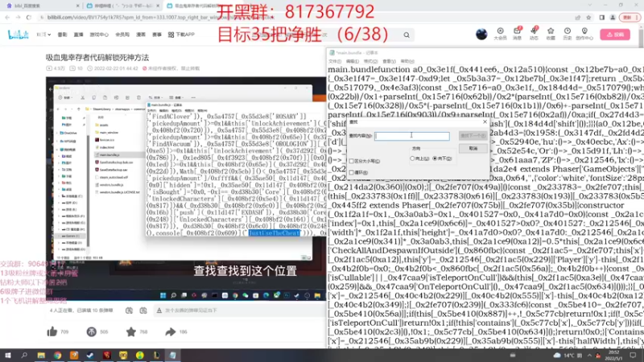Click the video title 吸血鬼幸存者代码解锁死神方法

click(97, 57)
